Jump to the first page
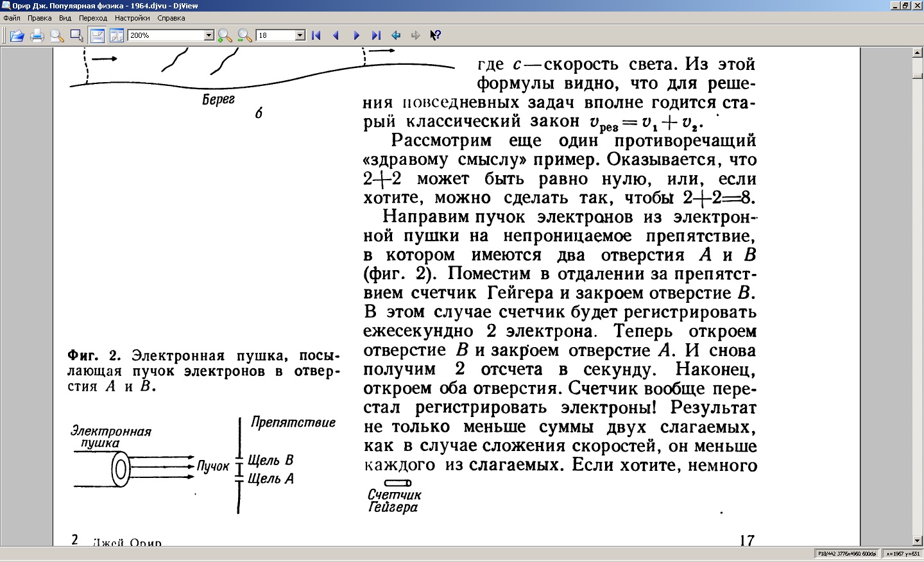The height and width of the screenshot is (562, 924). coord(316,36)
